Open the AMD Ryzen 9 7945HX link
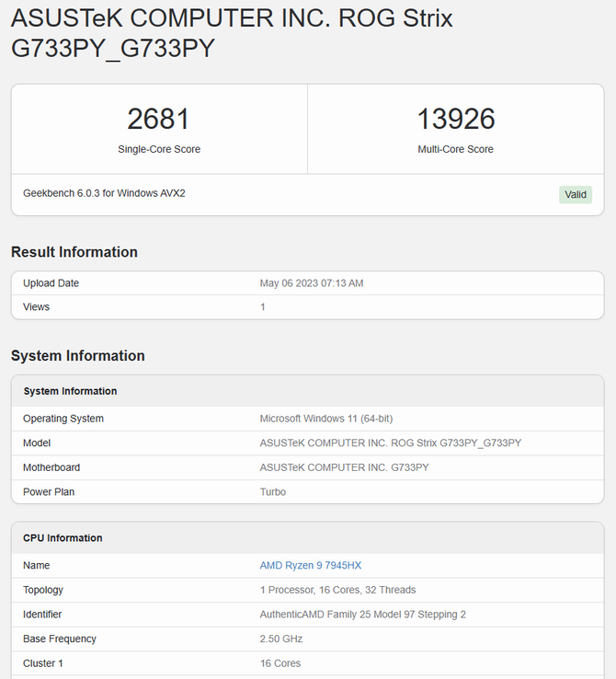The width and height of the screenshot is (616, 679). pyautogui.click(x=310, y=565)
